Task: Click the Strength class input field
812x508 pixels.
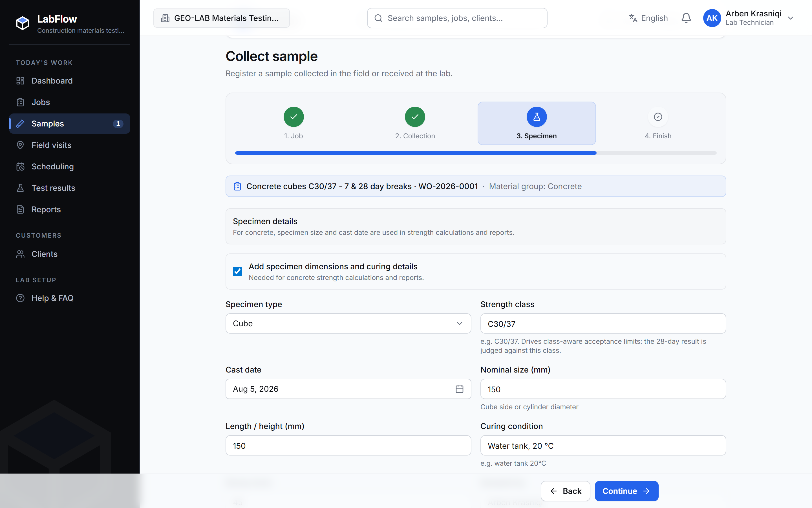Action: [x=603, y=323]
